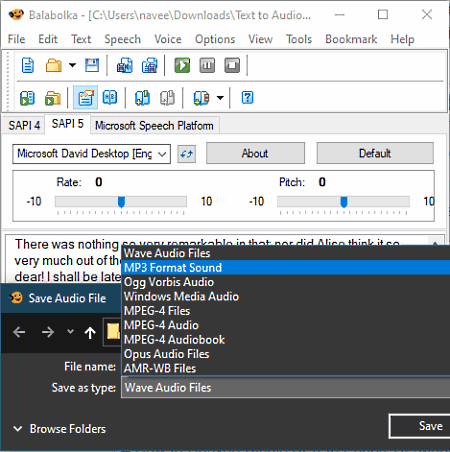Screen dimensions: 450x452
Task: Expand the recent files arrow beside Open
Action: 72,65
